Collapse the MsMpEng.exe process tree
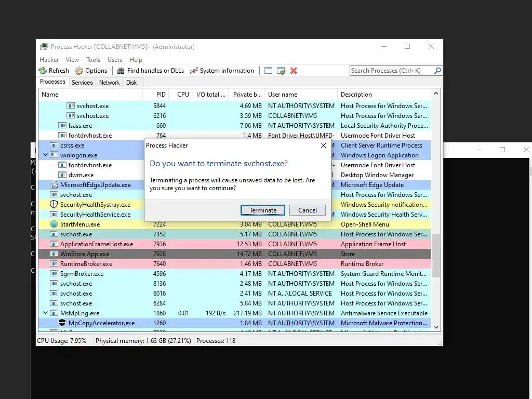The height and width of the screenshot is (399, 532). pos(46,313)
